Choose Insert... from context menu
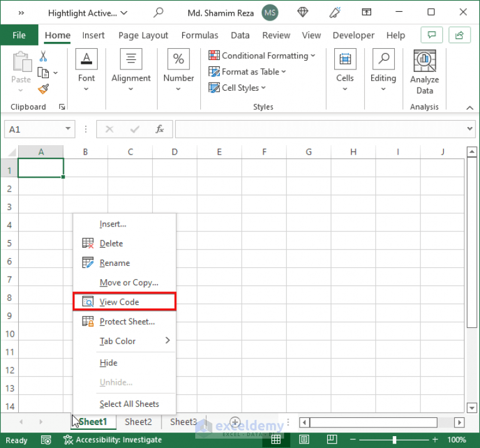Screen dimensions: 480x448 pos(125,224)
